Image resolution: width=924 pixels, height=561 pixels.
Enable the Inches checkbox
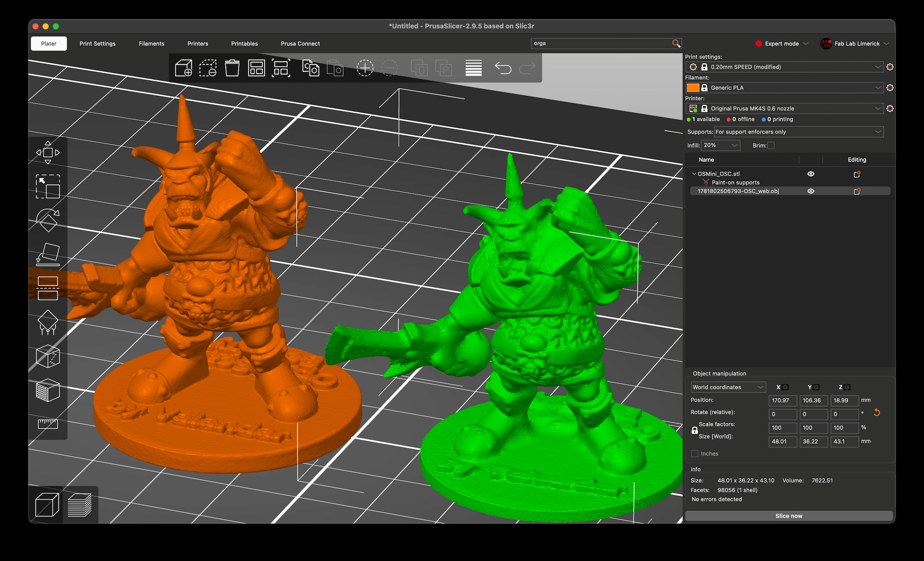click(x=695, y=454)
